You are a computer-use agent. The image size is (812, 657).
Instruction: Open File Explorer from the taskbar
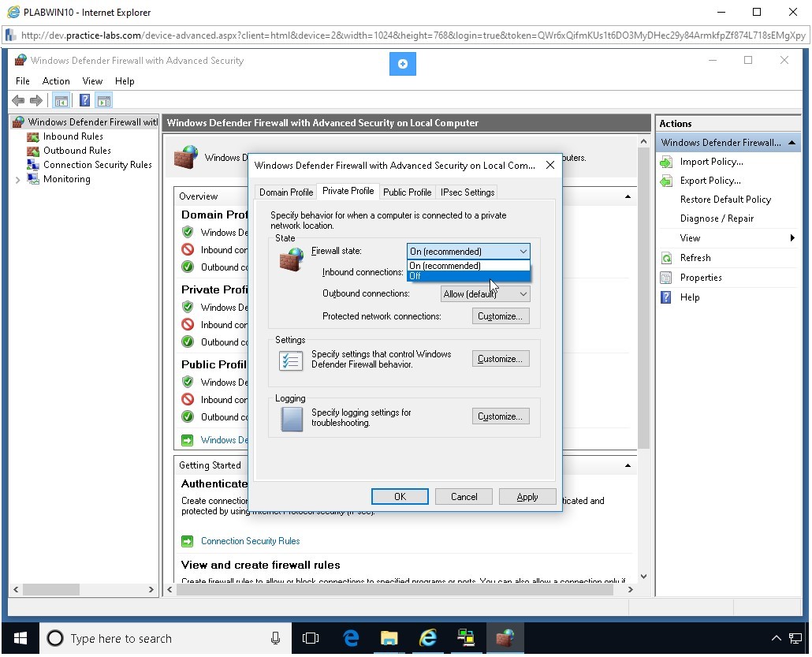tap(389, 638)
